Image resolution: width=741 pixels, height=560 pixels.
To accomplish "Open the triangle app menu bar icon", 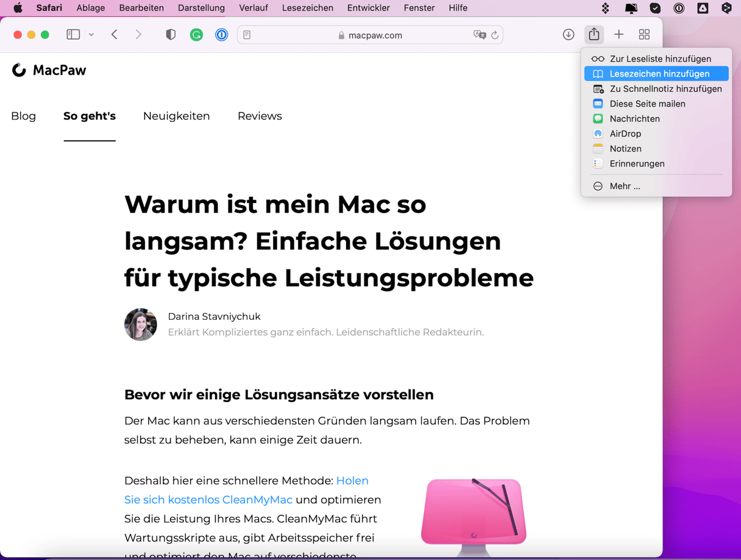I will click(x=703, y=8).
